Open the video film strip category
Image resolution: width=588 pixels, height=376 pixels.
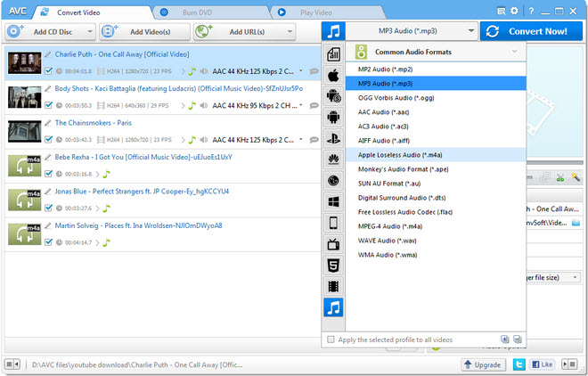click(x=333, y=286)
